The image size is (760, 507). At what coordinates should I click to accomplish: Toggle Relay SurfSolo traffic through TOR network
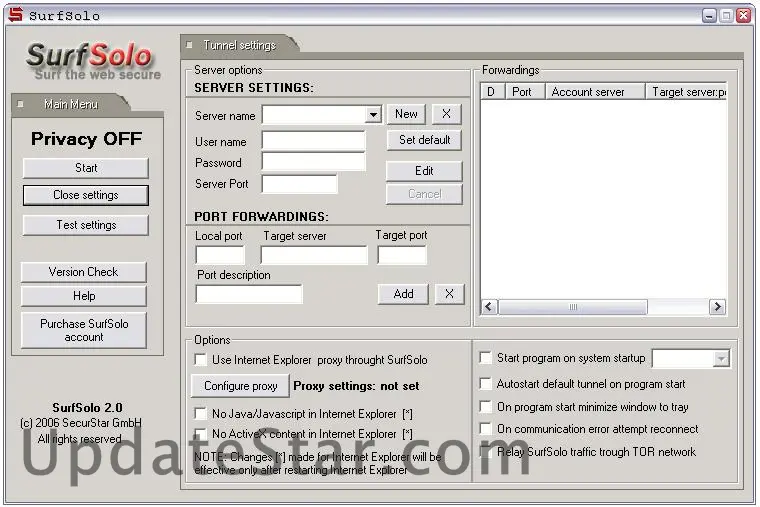[x=485, y=452]
